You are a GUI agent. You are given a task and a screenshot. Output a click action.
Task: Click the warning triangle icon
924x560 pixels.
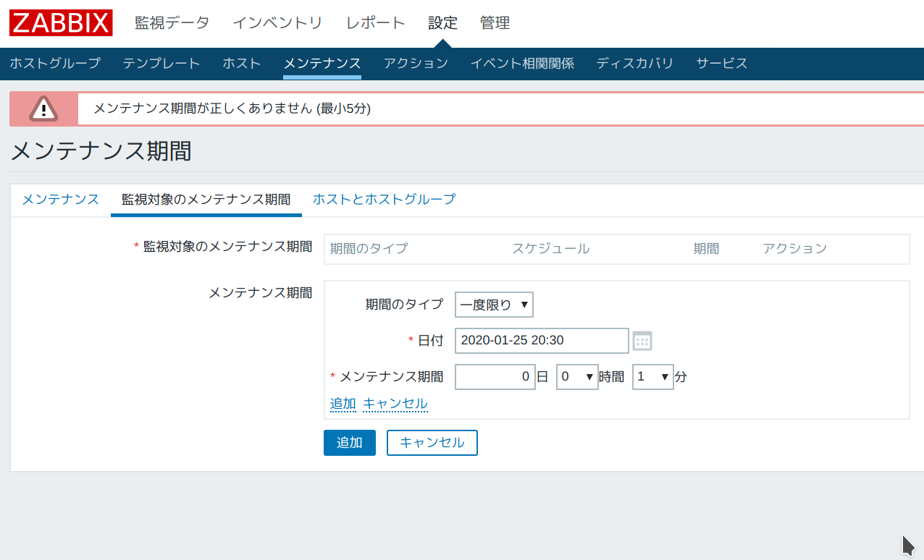coord(43,109)
